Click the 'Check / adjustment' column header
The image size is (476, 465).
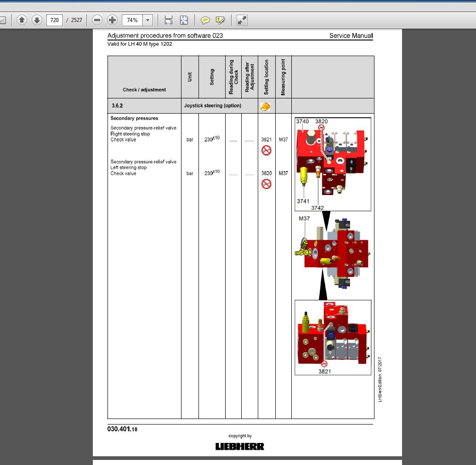click(144, 90)
